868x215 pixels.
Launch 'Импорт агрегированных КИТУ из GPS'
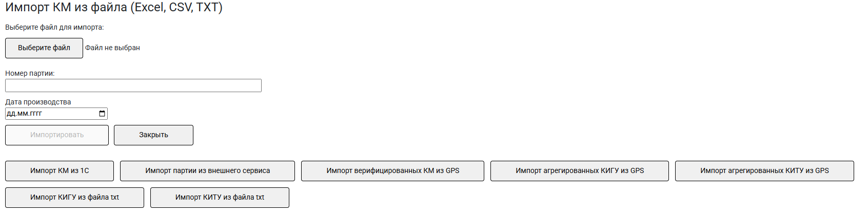pos(764,171)
